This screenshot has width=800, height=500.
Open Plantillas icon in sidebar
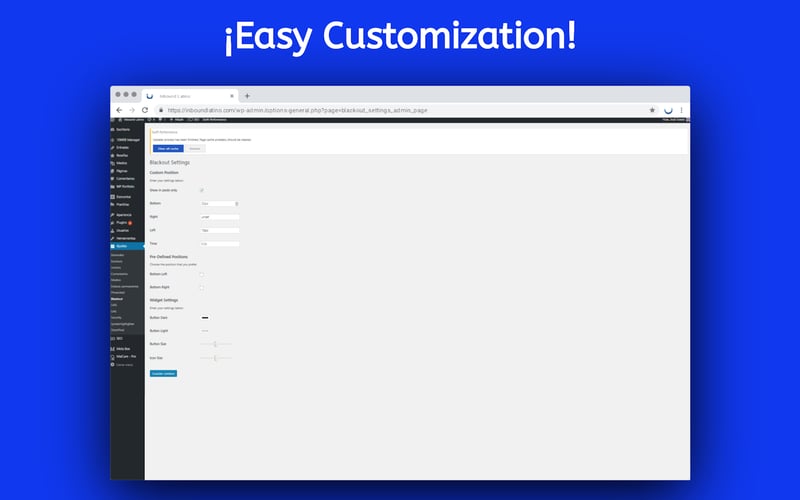(x=113, y=205)
